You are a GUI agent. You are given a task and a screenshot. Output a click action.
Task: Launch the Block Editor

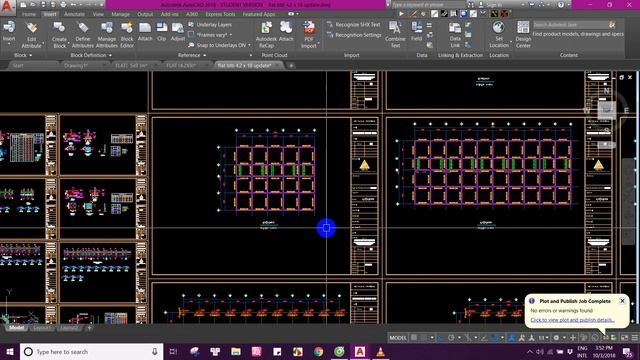click(x=127, y=35)
